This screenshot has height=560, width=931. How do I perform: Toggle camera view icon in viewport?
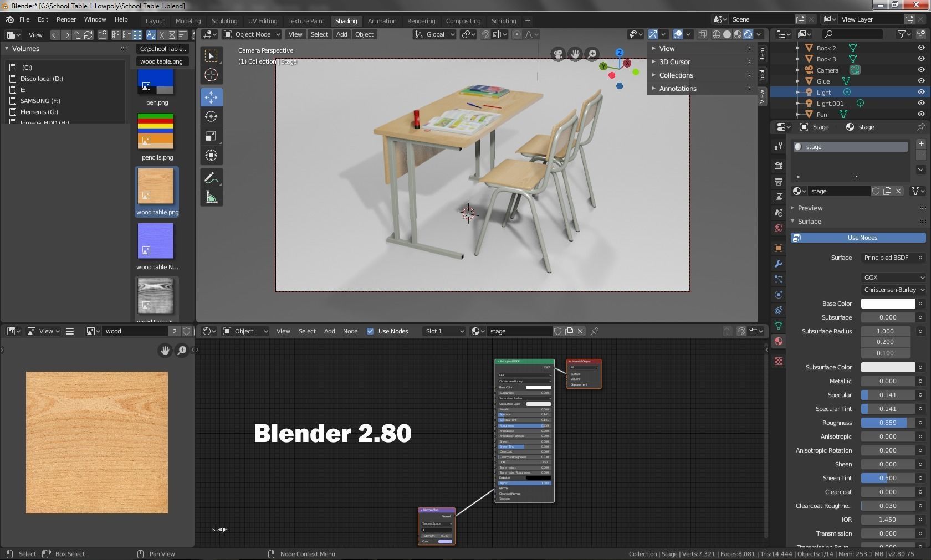[x=558, y=54]
